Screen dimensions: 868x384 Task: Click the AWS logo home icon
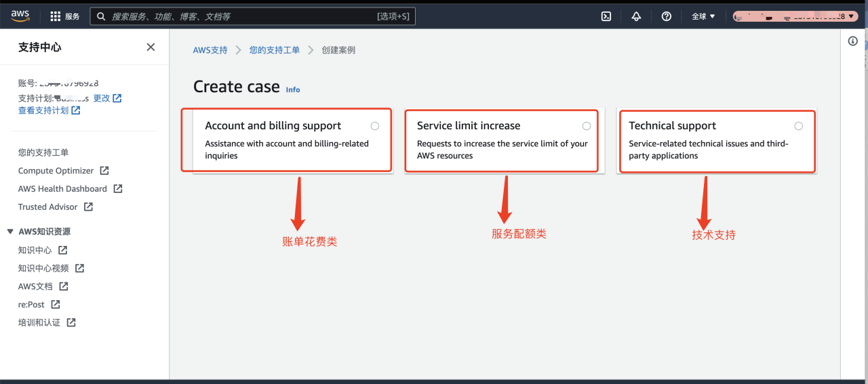click(20, 16)
